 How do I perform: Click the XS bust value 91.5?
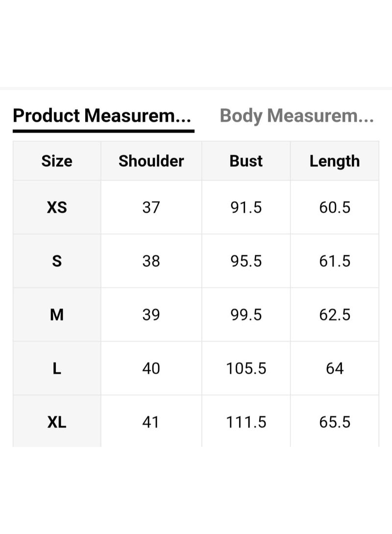(246, 207)
